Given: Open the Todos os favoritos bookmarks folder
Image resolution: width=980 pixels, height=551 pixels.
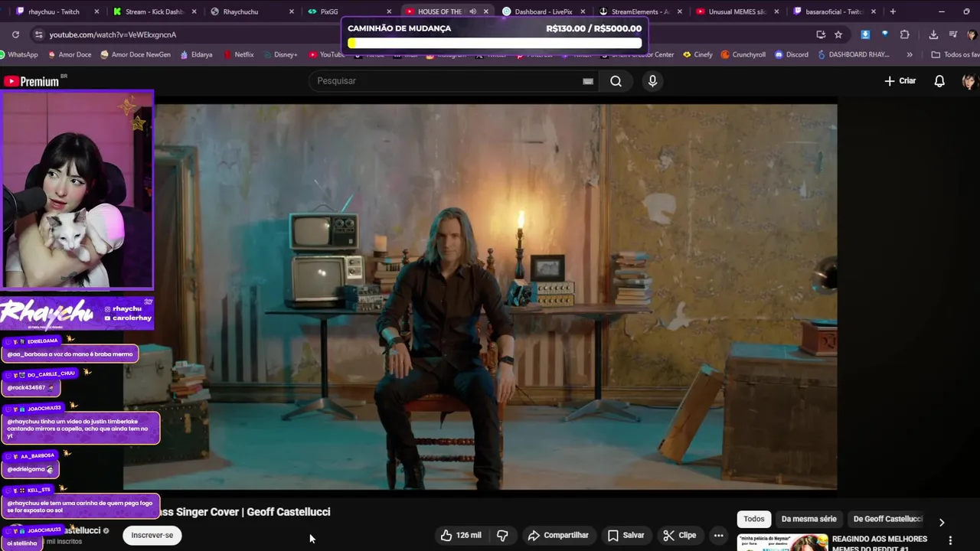Looking at the screenshot, I should [x=955, y=54].
